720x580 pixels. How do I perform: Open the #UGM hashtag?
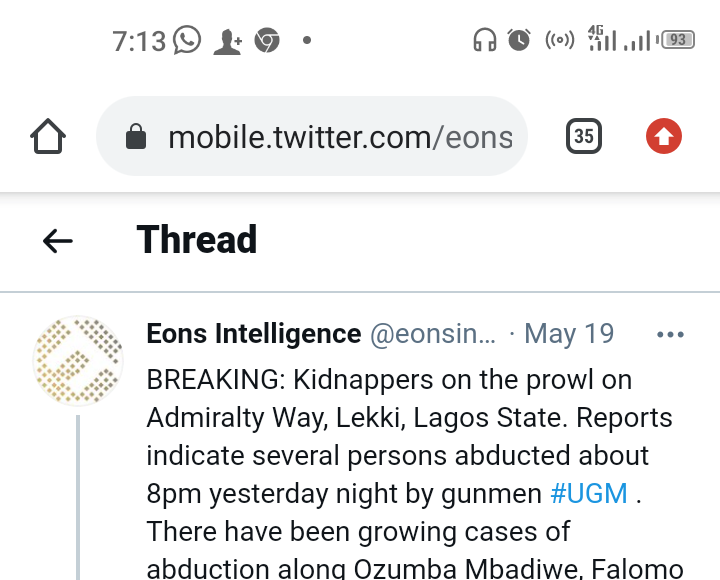589,493
